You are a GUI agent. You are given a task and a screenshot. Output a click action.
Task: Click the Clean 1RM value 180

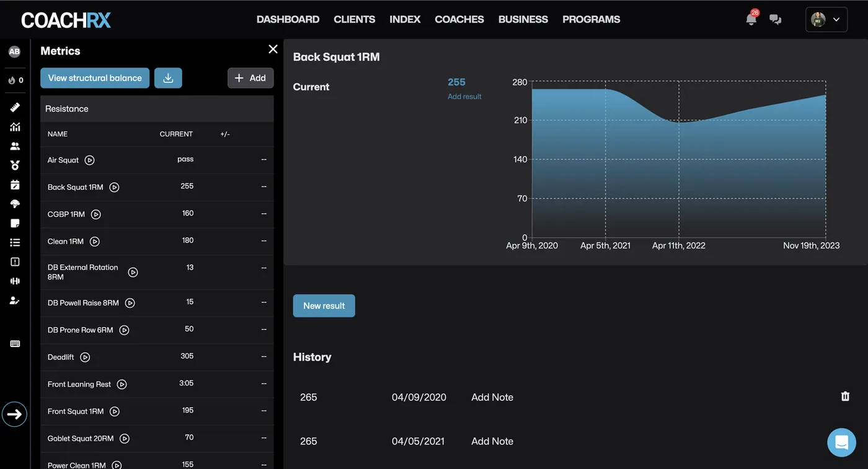coord(188,240)
